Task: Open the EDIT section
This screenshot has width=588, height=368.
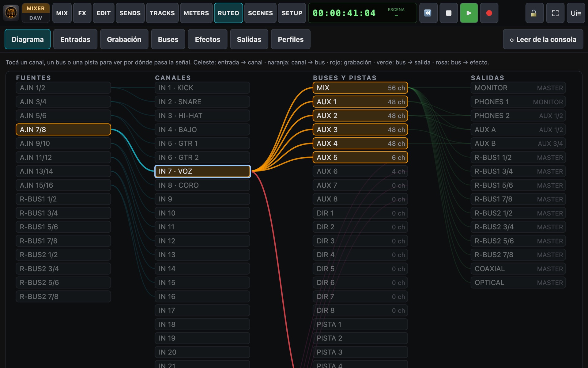Action: pos(104,13)
